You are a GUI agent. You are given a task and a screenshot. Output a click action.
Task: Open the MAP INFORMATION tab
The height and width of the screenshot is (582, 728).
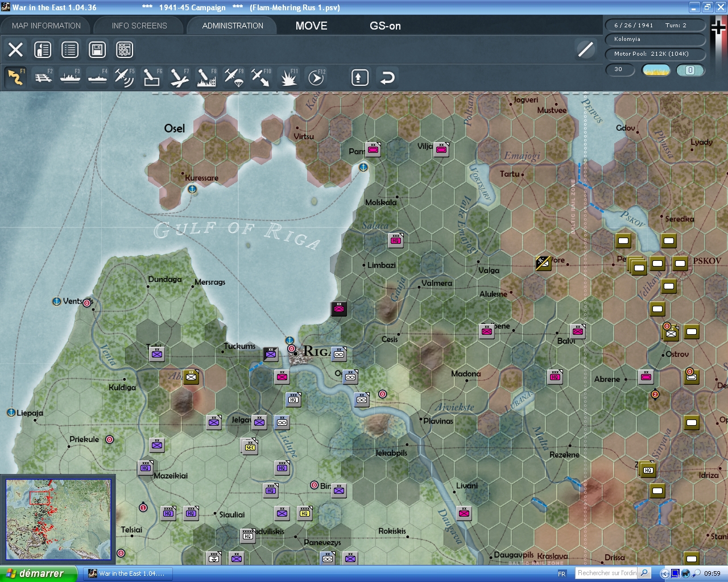(x=46, y=26)
